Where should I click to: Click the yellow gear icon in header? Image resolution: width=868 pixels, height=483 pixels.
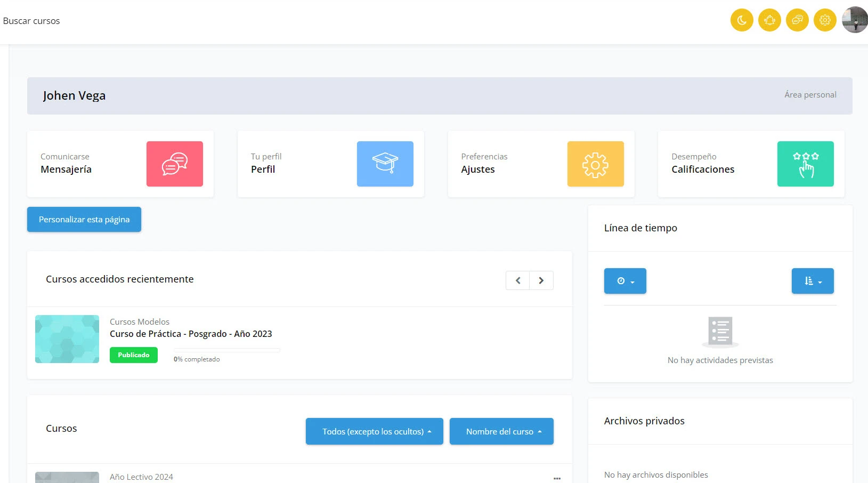[x=825, y=20]
